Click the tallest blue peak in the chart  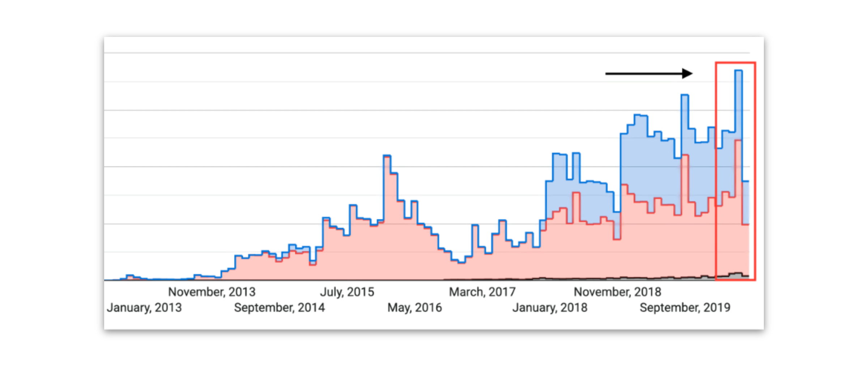[739, 71]
